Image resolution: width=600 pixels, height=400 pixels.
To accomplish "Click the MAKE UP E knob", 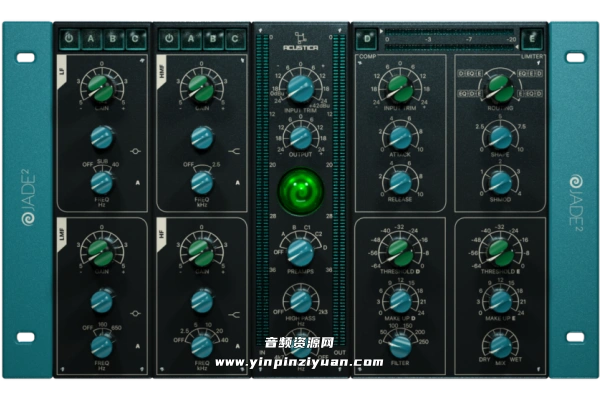I will click(x=501, y=301).
